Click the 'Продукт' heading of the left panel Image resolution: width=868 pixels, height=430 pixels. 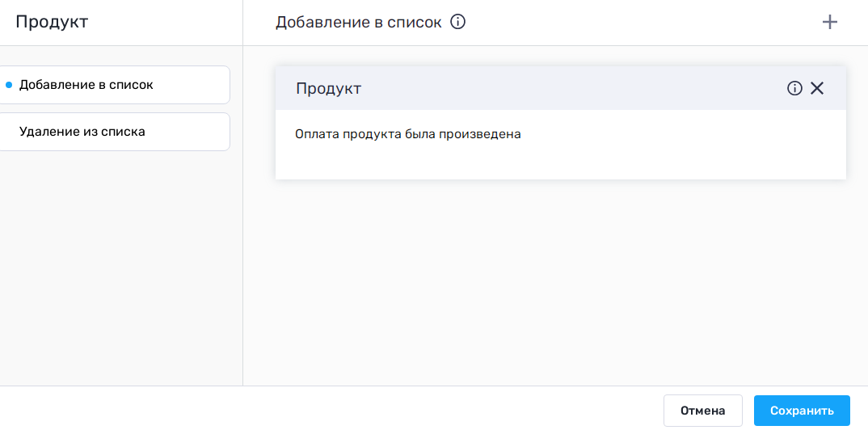point(52,23)
